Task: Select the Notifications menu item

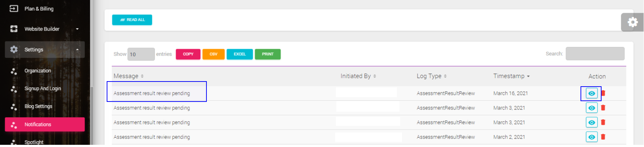Action: click(45, 124)
